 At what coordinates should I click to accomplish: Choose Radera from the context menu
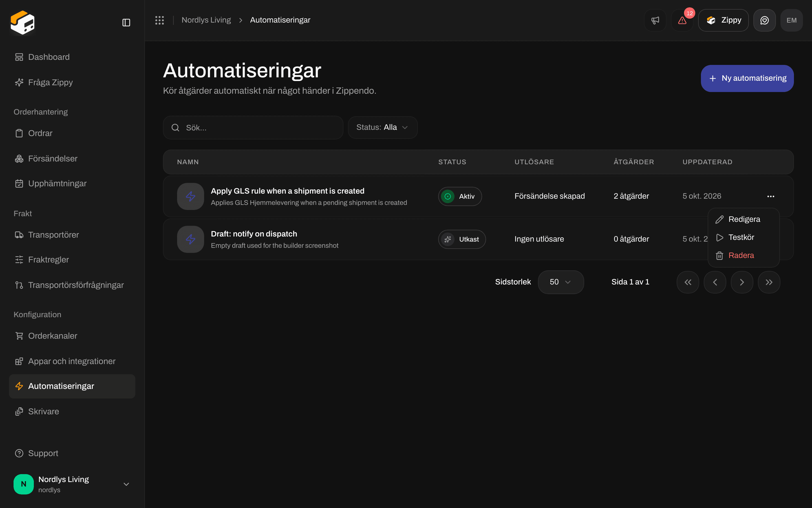(x=743, y=256)
